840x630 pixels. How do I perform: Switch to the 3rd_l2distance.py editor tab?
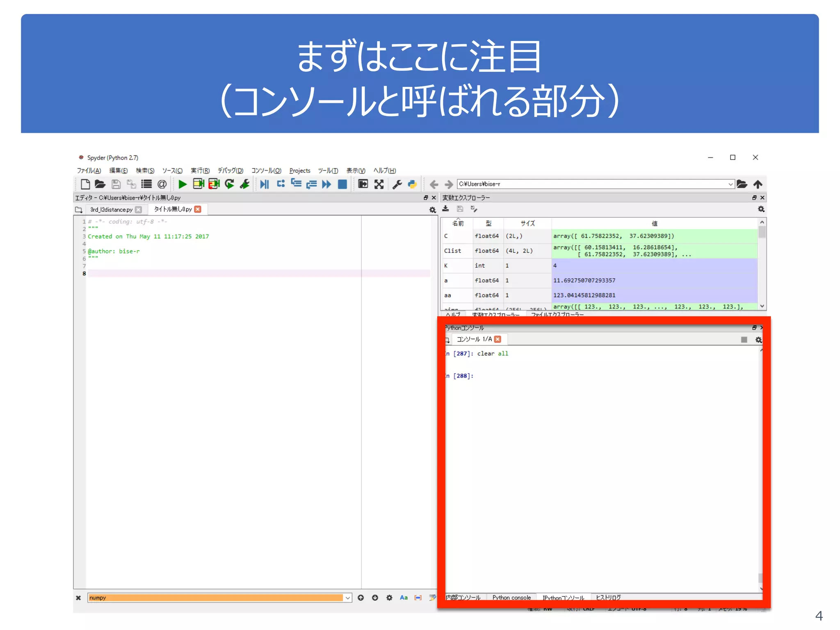click(x=111, y=210)
